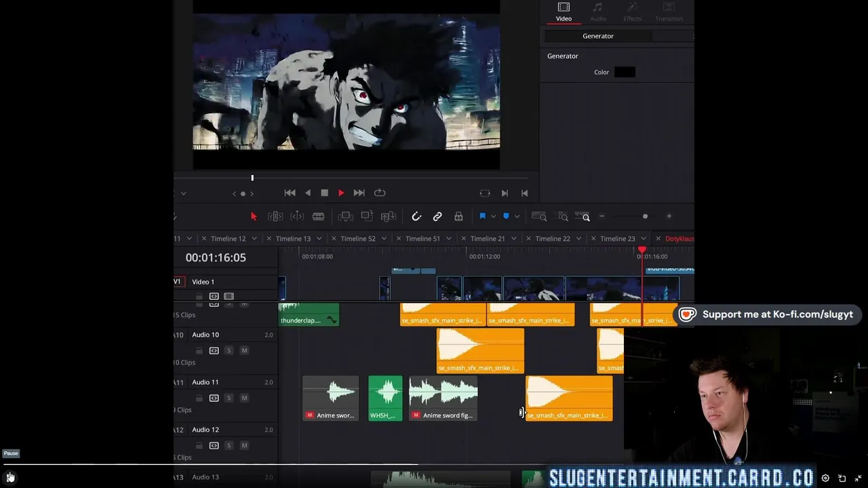Toggle Linked Selection chain icon
Viewport: 868px width, 488px height.
point(437,216)
